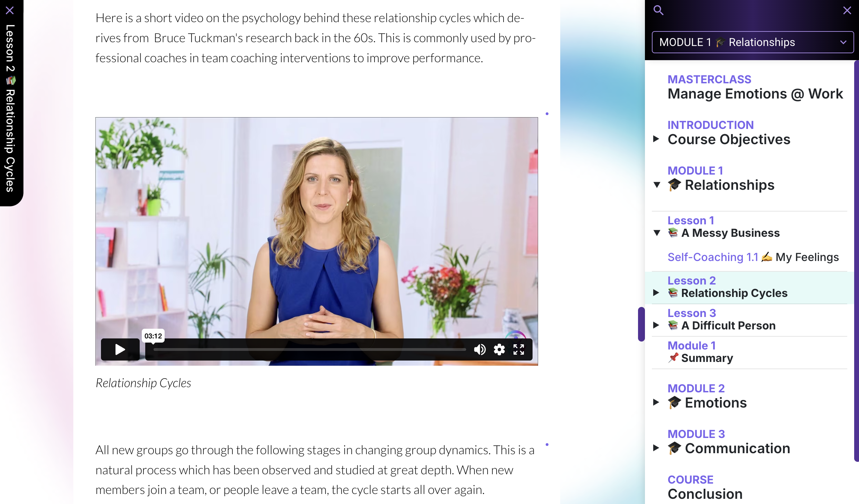Expand the Course Objectives section
The height and width of the screenshot is (504, 859).
point(656,139)
